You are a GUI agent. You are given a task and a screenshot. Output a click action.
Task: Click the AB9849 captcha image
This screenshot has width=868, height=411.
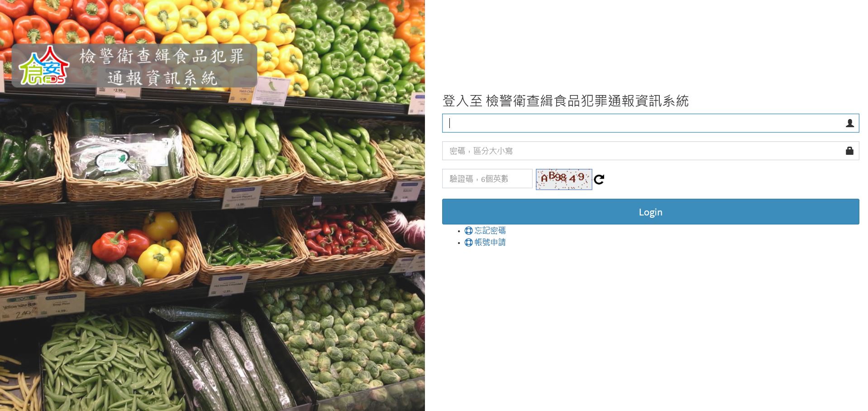[564, 179]
